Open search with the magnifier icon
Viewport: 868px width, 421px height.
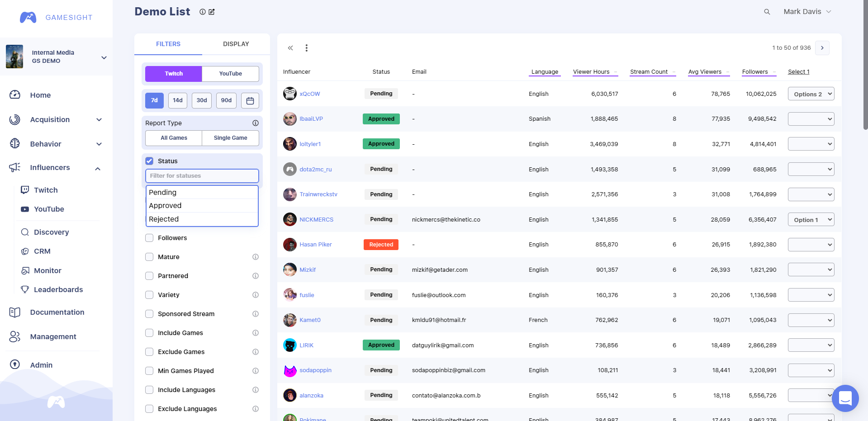coord(767,12)
